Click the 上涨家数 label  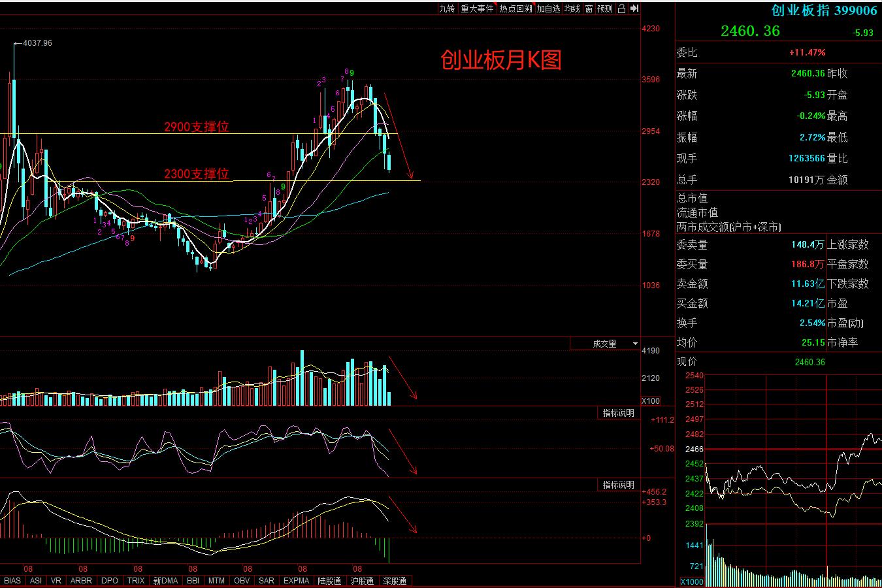(x=848, y=244)
